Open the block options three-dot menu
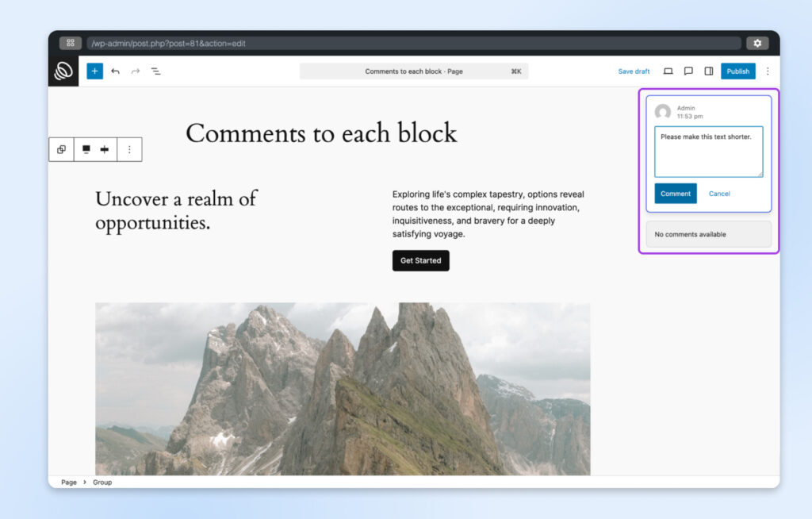This screenshot has width=812, height=519. pyautogui.click(x=130, y=149)
